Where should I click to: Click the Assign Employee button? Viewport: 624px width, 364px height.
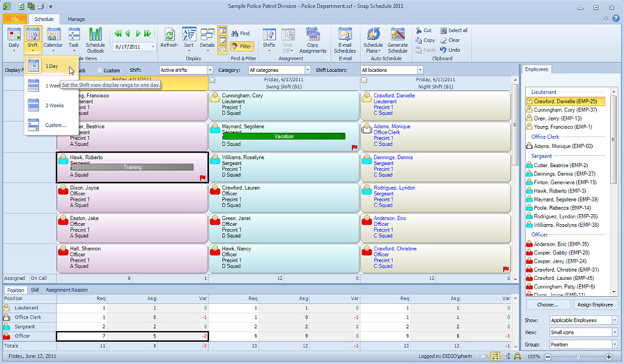(595, 304)
